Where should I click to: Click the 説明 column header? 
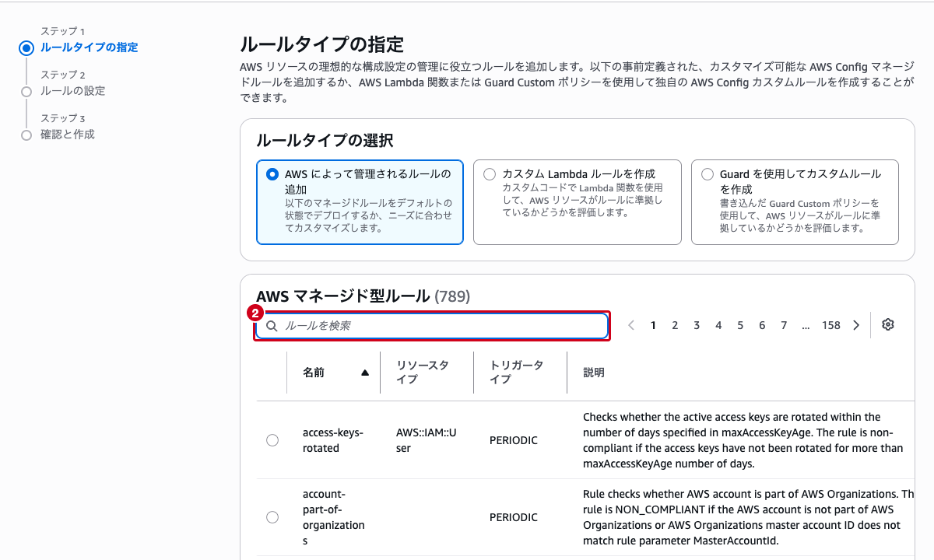tap(594, 373)
